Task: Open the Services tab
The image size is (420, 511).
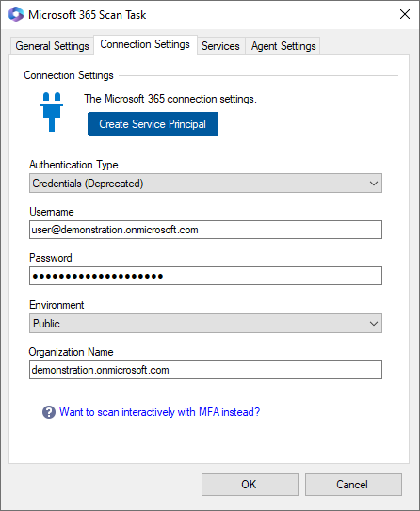Action: (x=220, y=46)
